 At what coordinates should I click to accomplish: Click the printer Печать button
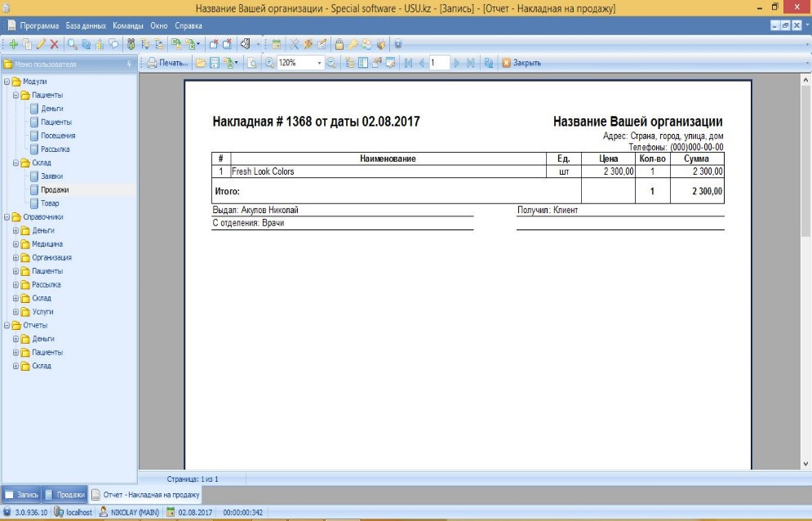coord(167,63)
